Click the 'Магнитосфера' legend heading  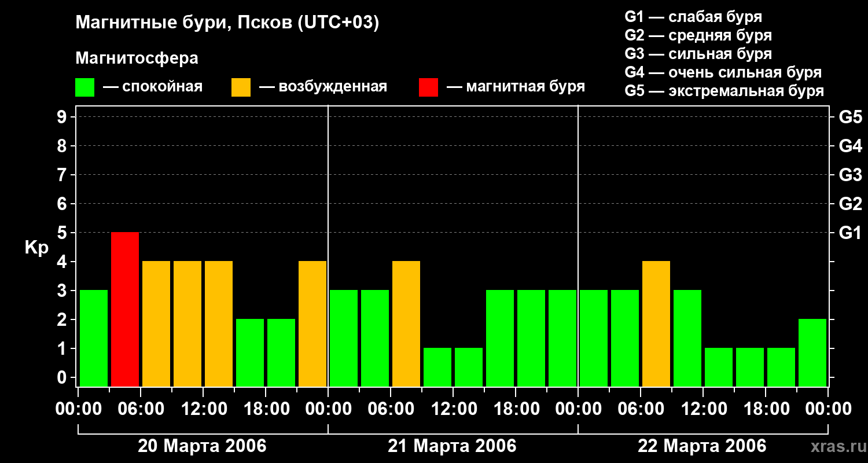pos(137,58)
